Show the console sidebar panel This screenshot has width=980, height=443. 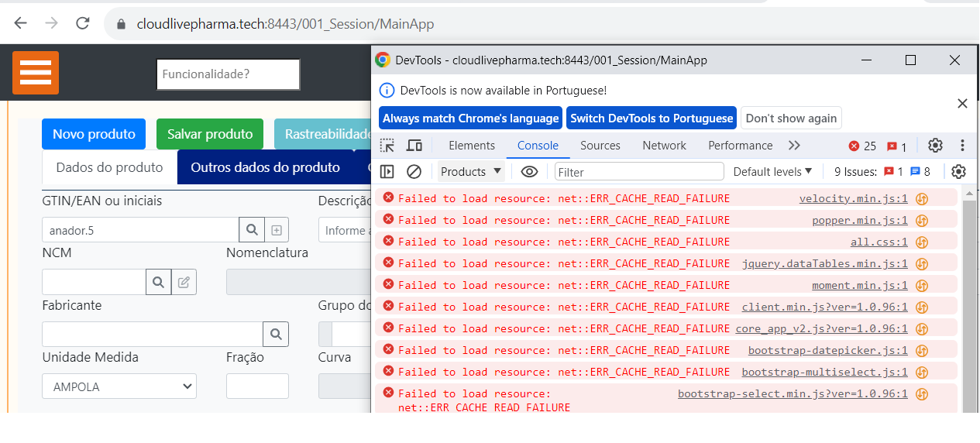pyautogui.click(x=387, y=172)
